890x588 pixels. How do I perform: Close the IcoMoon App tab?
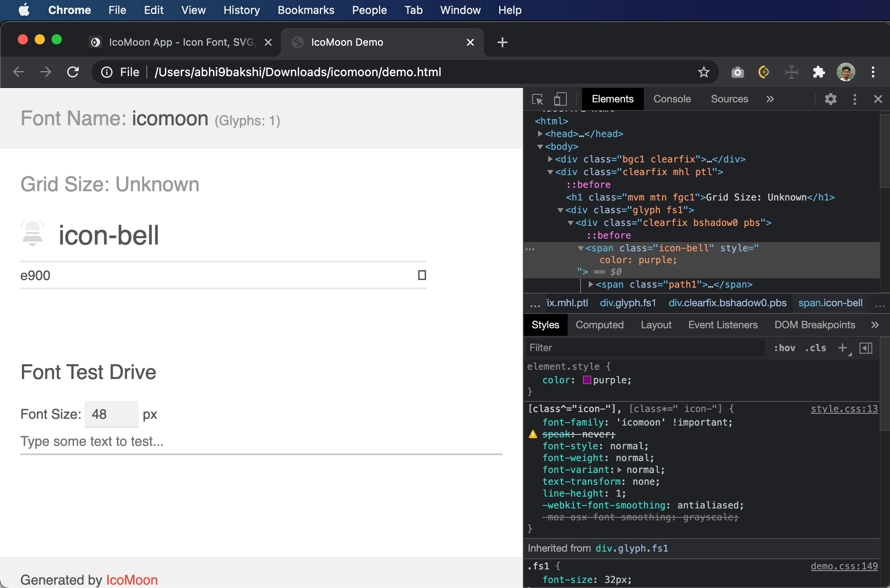[268, 42]
